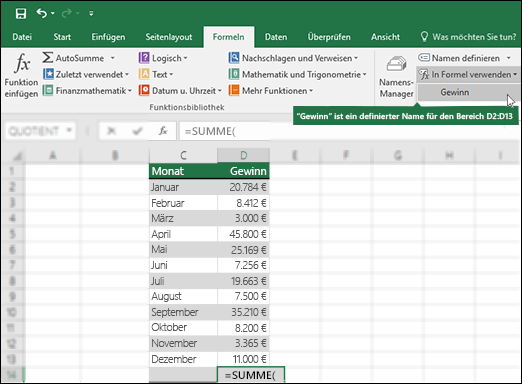Select column D header
Viewport: 522px width, 384px height.
point(243,155)
